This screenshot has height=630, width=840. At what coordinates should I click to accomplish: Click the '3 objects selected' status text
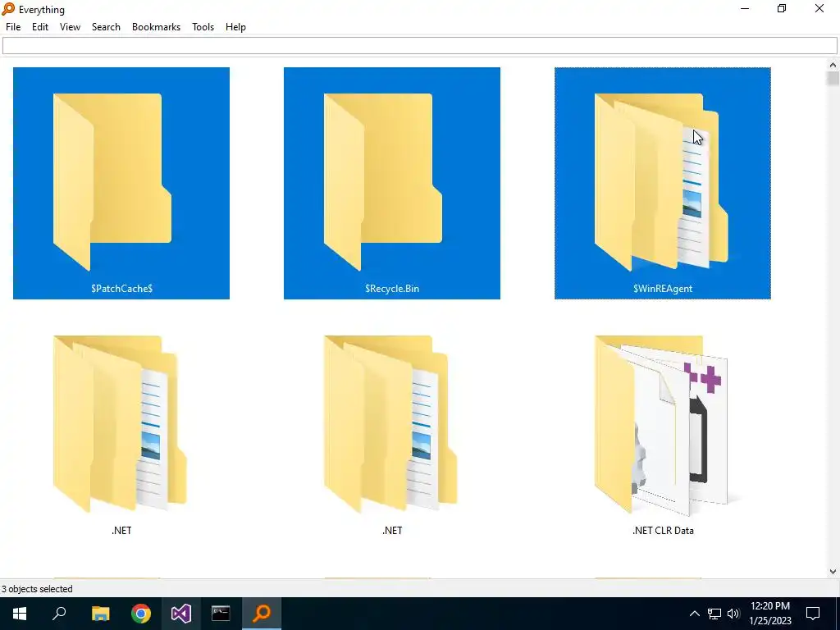point(37,589)
